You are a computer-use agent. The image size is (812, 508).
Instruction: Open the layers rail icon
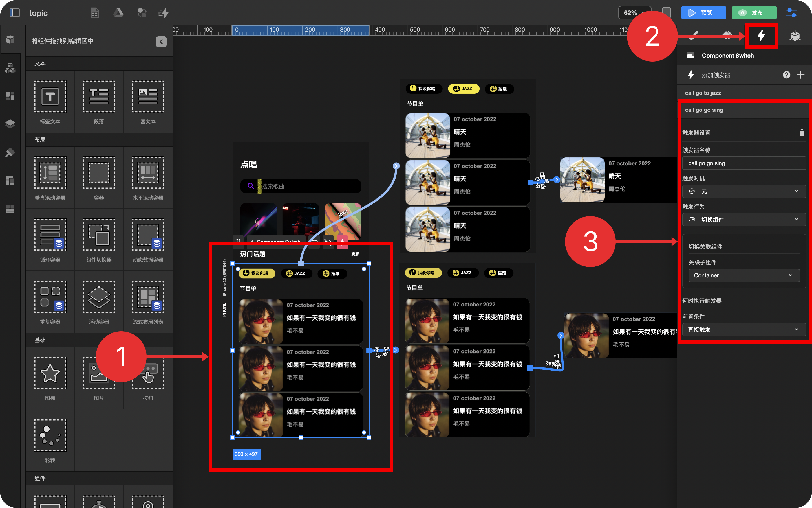(10, 124)
